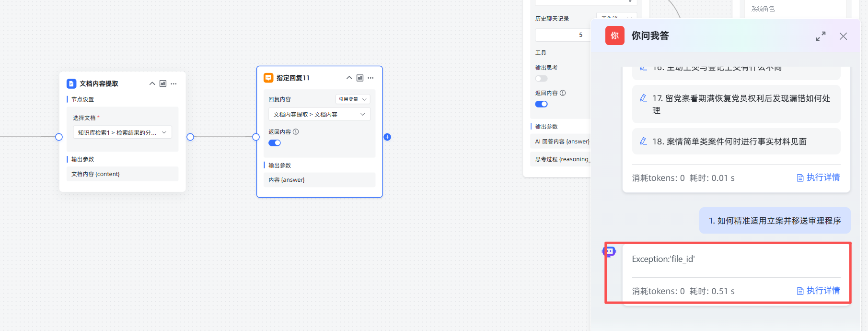The image size is (868, 331).
Task: Open 执行详情 link under the Exception message
Action: point(818,291)
